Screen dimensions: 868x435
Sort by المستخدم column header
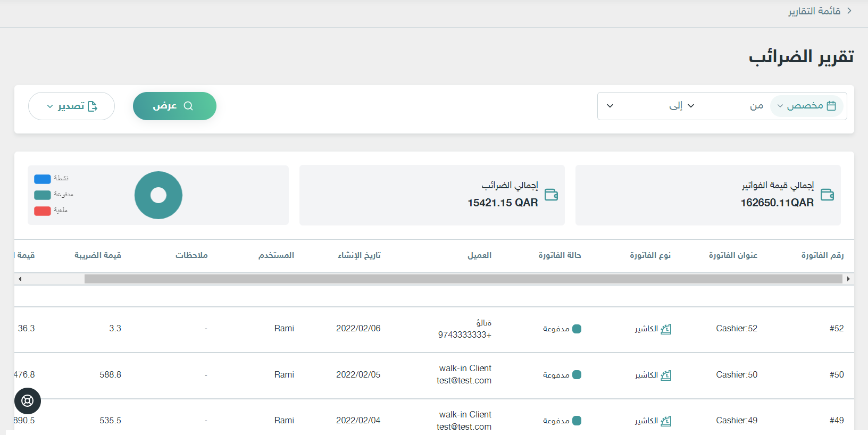click(276, 255)
